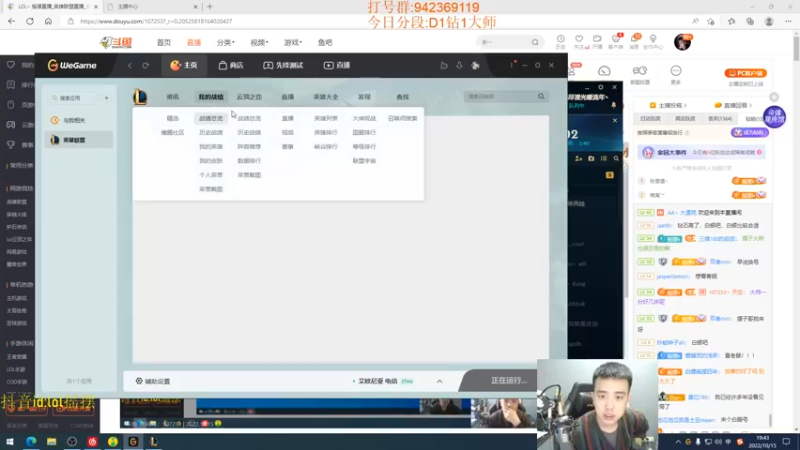
Task: Open WeGame 先锋测试 tab
Action: click(283, 65)
